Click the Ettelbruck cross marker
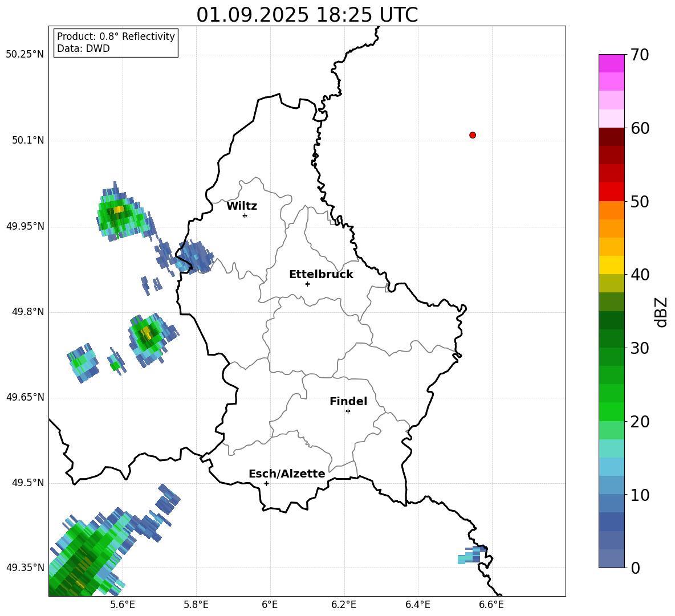Image resolution: width=675 pixels, height=616 pixels. tap(307, 284)
